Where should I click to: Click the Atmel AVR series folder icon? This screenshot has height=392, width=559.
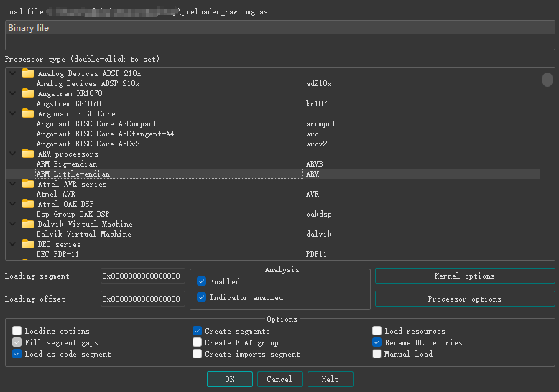(x=28, y=184)
